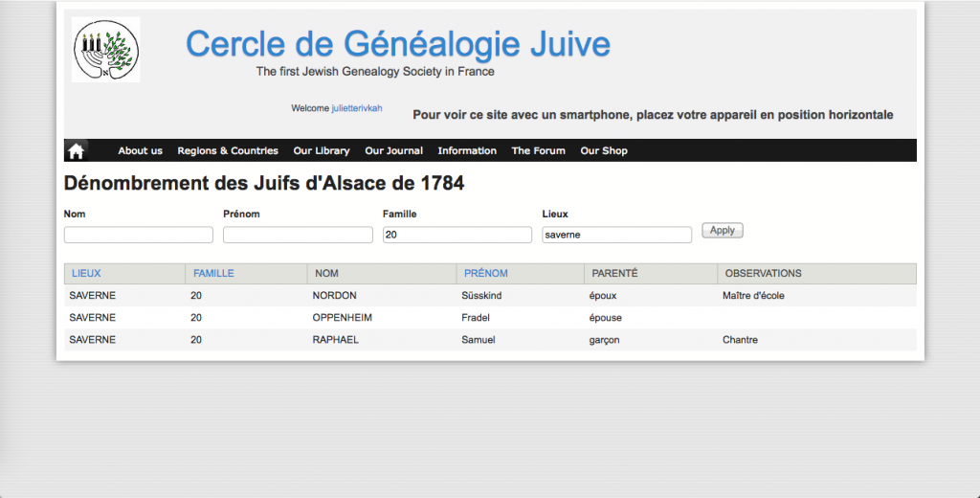Open Our Journal menu item
This screenshot has width=980, height=498.
(x=393, y=150)
